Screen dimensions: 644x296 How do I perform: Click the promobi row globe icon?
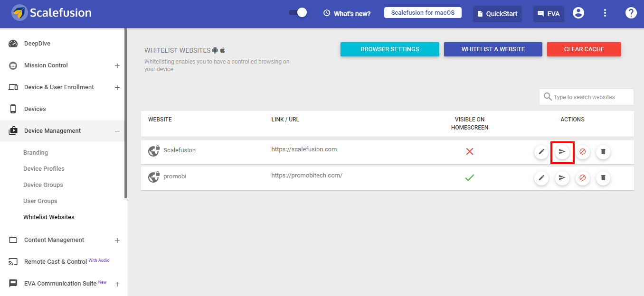click(153, 177)
